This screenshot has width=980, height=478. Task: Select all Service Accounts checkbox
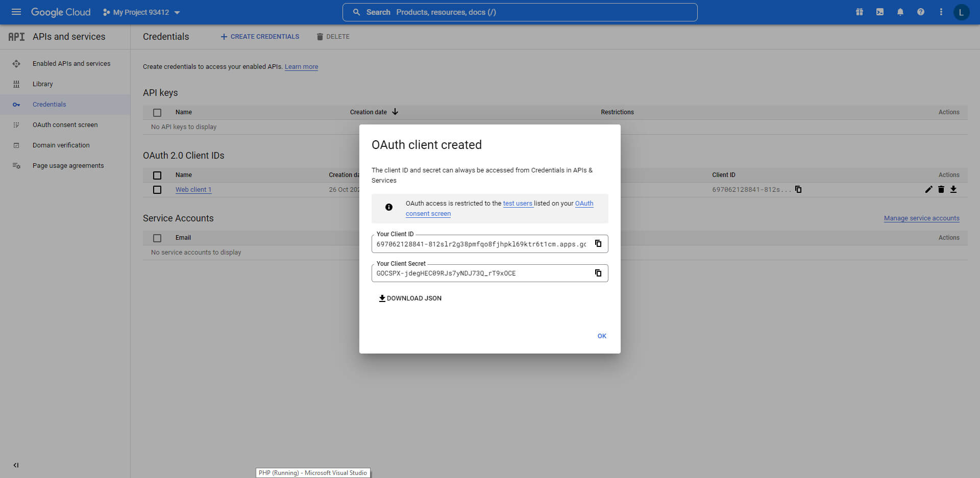tap(157, 238)
